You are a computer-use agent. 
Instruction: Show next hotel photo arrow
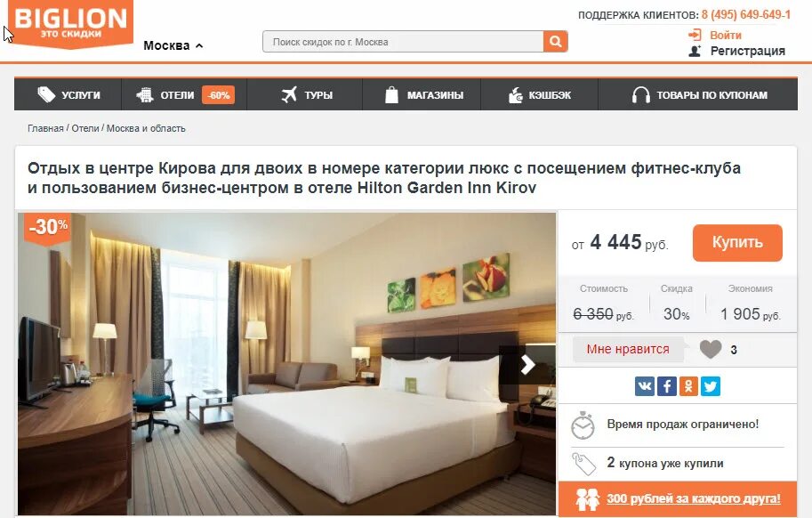527,365
